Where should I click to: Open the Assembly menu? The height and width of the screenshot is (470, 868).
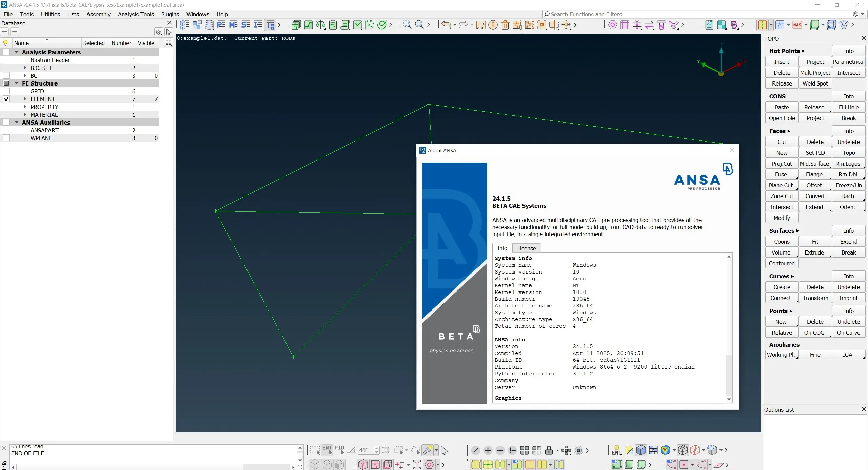point(98,14)
